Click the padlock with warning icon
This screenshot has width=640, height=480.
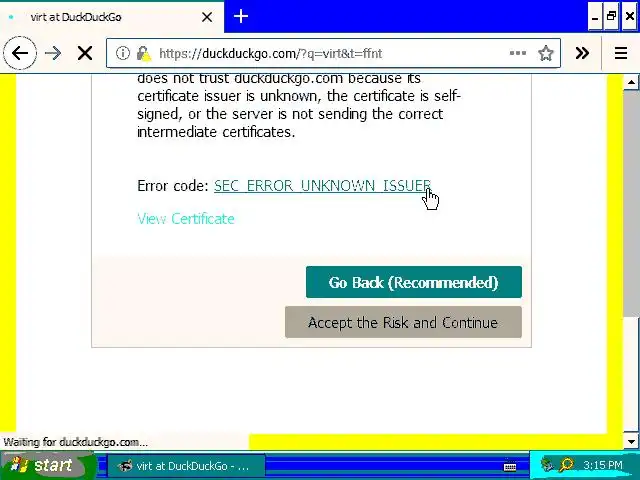click(143, 53)
